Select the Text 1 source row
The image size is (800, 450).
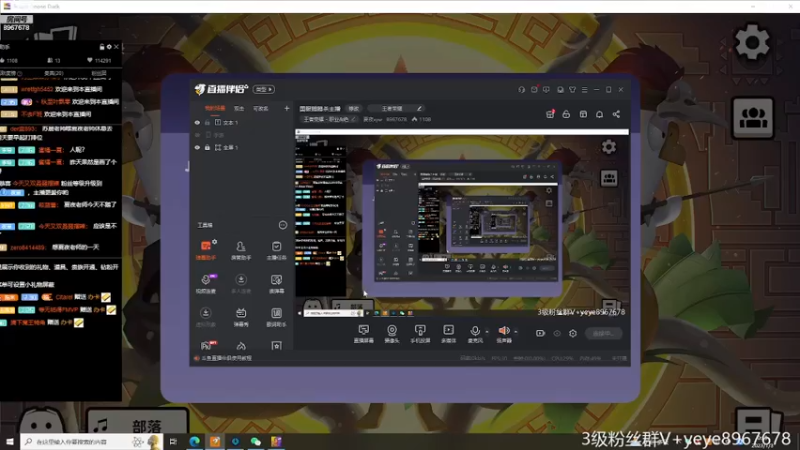click(242, 122)
